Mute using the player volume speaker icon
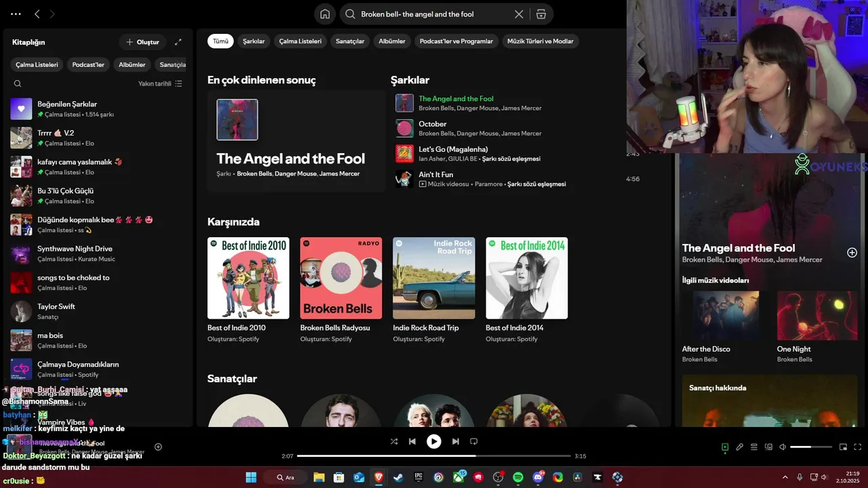The width and height of the screenshot is (868, 488). (783, 447)
